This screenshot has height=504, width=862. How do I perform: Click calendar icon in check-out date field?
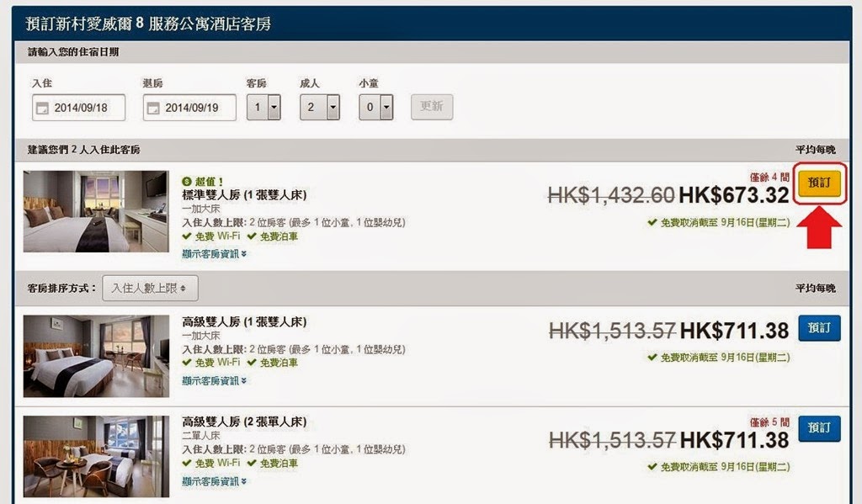(153, 109)
